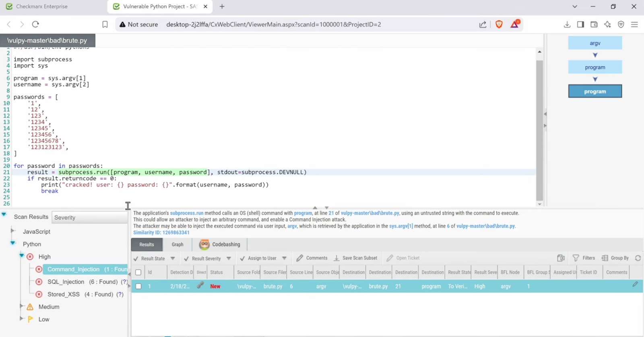The image size is (644, 337).
Task: Select SQL_Injection in results tree
Action: 66,282
